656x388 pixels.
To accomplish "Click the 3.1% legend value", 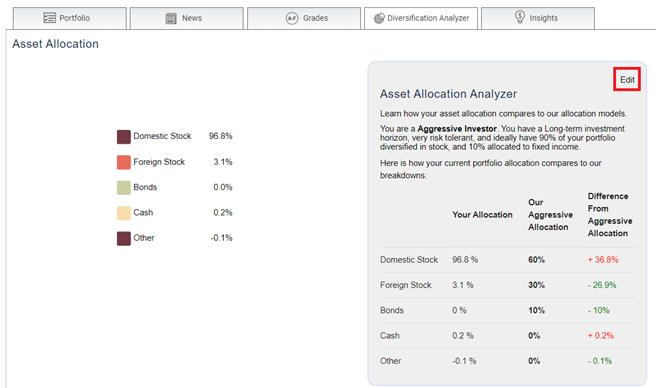I will pos(223,162).
